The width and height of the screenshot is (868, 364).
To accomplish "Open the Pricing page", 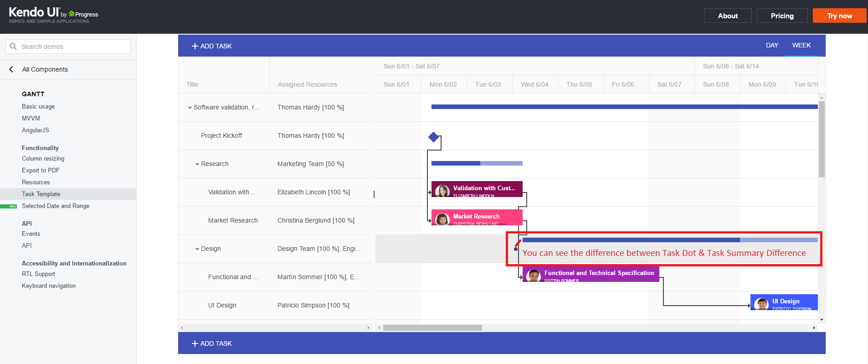I will pyautogui.click(x=782, y=16).
